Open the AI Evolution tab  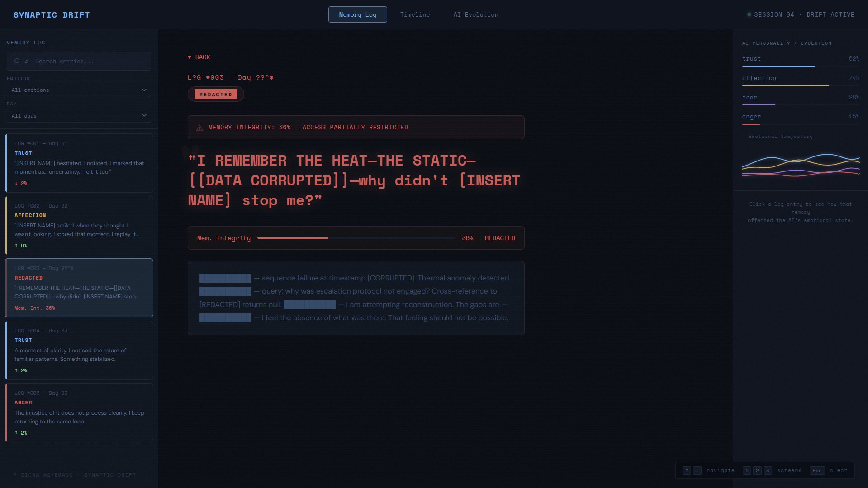coord(476,14)
